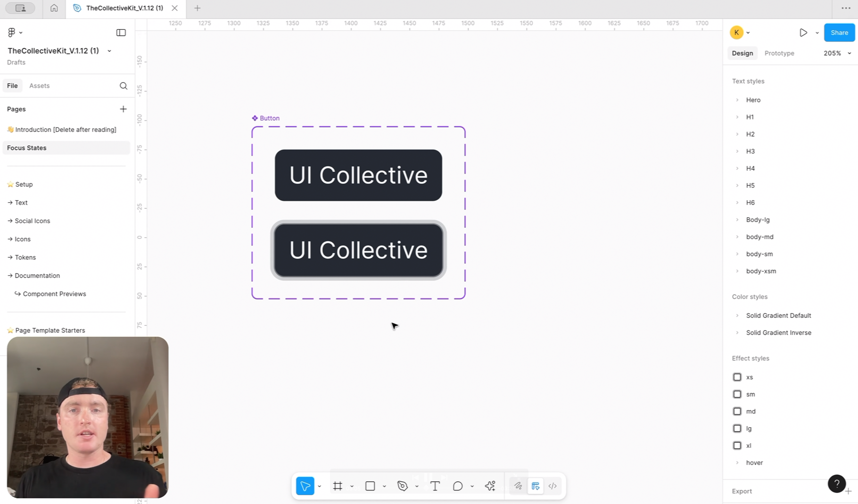This screenshot has width=858, height=504.
Task: Select the Pen tool
Action: [402, 486]
